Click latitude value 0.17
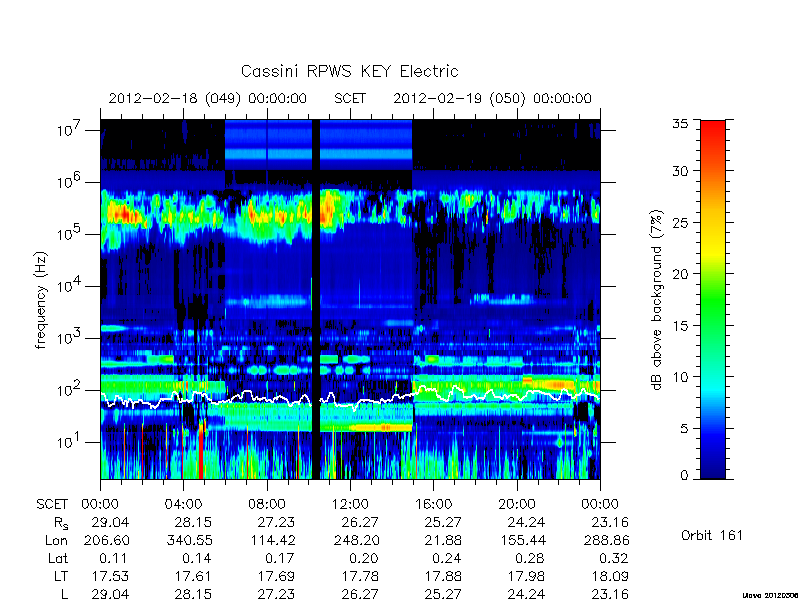 tap(280, 559)
